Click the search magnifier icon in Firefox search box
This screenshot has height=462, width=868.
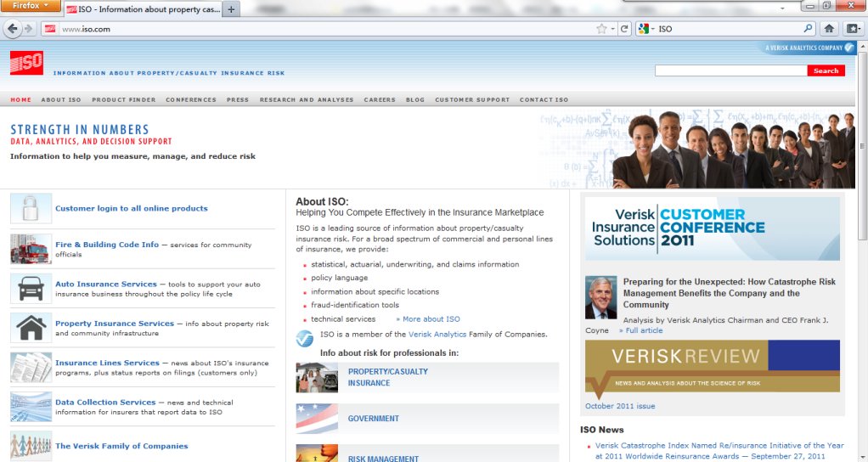click(809, 28)
